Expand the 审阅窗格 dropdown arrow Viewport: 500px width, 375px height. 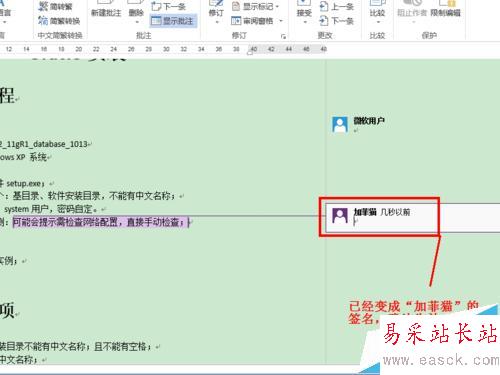281,21
